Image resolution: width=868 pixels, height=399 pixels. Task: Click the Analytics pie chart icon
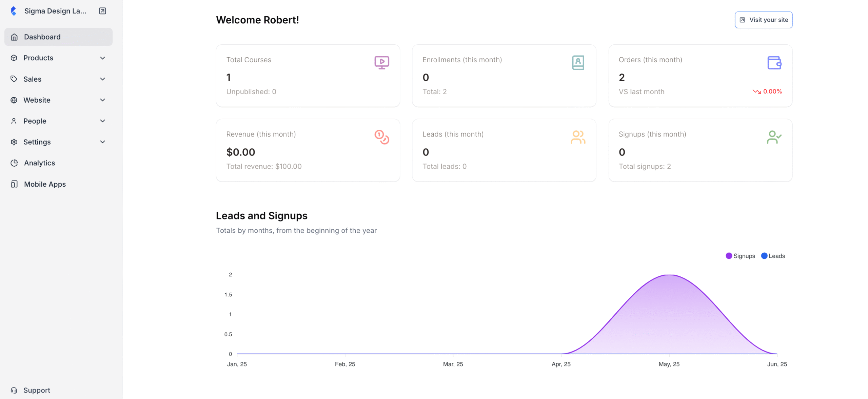14,163
